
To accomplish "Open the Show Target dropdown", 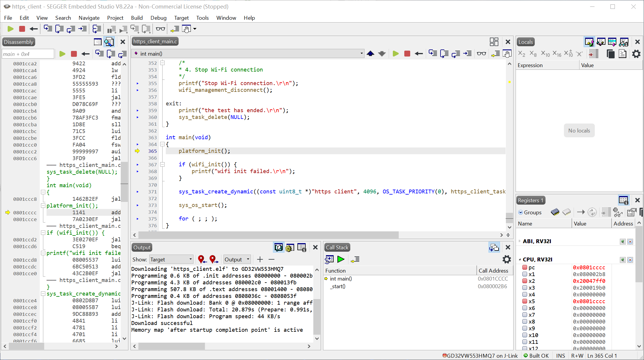I will pos(171,259).
